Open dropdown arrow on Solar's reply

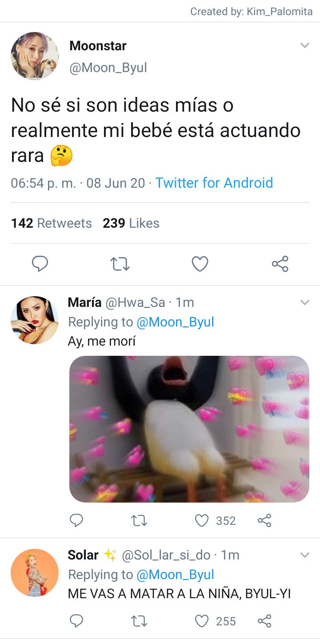tap(304, 555)
